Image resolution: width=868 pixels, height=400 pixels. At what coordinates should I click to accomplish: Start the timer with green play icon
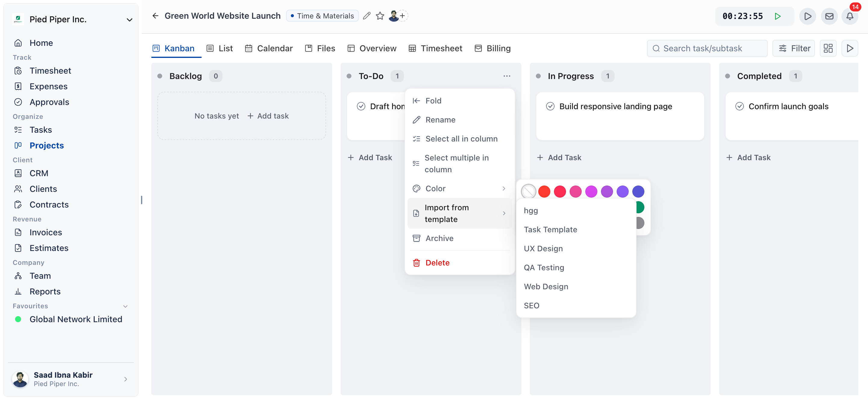(x=777, y=16)
